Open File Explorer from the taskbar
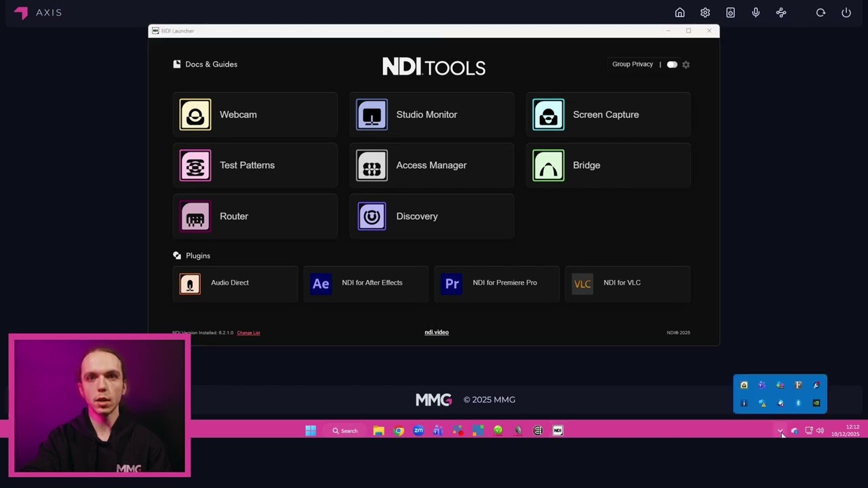The height and width of the screenshot is (488, 868). (379, 430)
